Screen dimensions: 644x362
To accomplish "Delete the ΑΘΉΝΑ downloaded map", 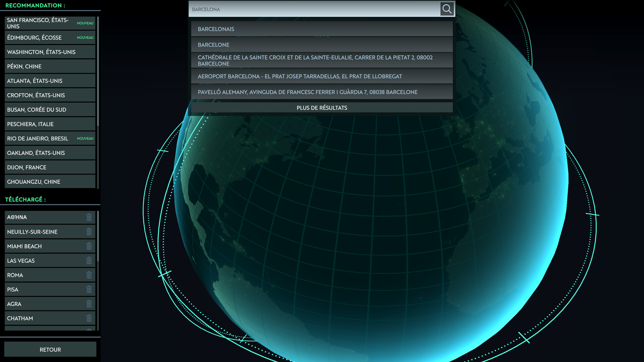I will tap(89, 217).
